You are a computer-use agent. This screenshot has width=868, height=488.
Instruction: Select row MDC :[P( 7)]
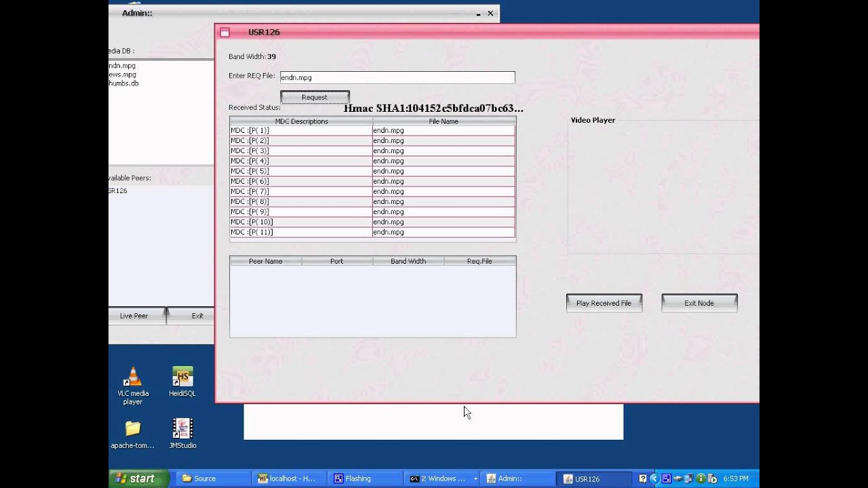372,191
